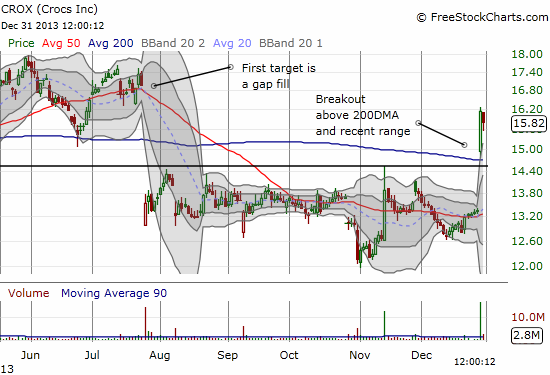Click the 14.40 price axis label
This screenshot has width=550, height=375.
pos(527,171)
